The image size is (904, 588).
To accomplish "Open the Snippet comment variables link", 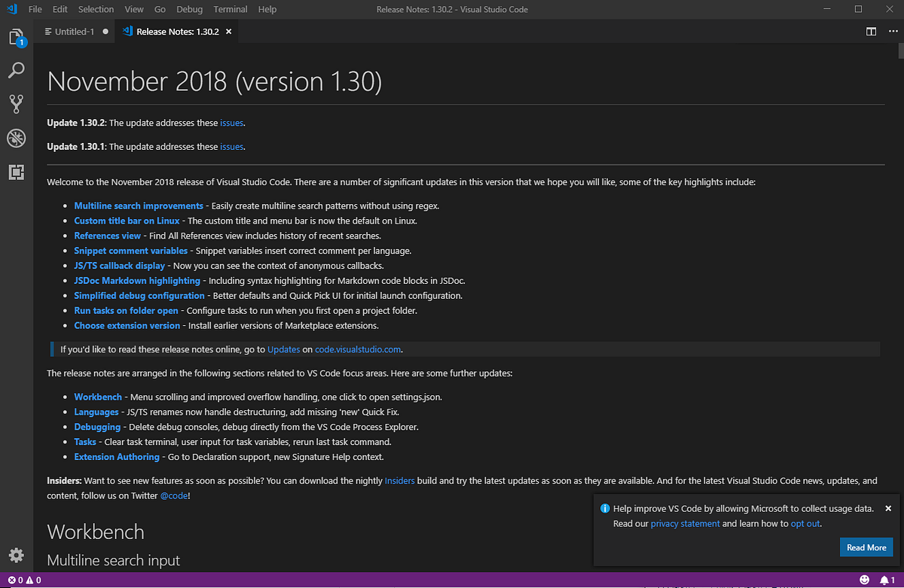I will pyautogui.click(x=131, y=251).
